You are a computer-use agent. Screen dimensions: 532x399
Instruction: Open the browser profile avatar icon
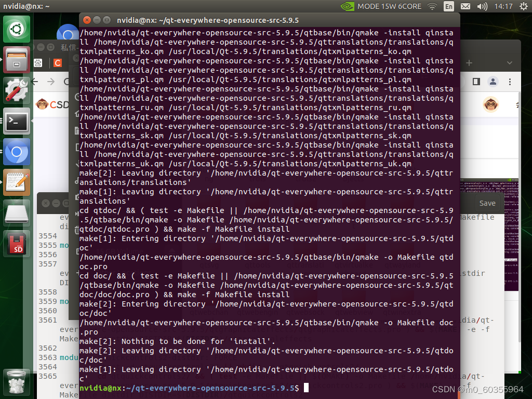tap(493, 82)
